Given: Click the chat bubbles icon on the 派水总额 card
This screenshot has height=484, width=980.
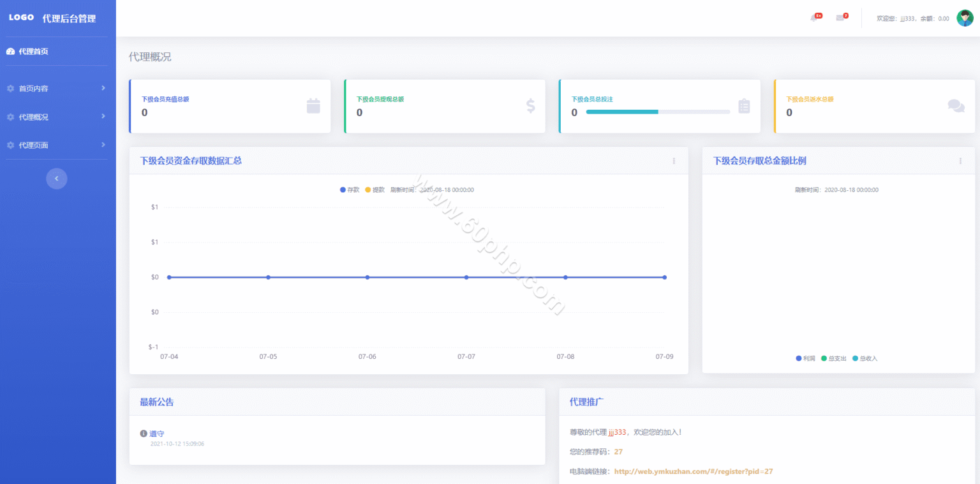Looking at the screenshot, I should point(956,106).
